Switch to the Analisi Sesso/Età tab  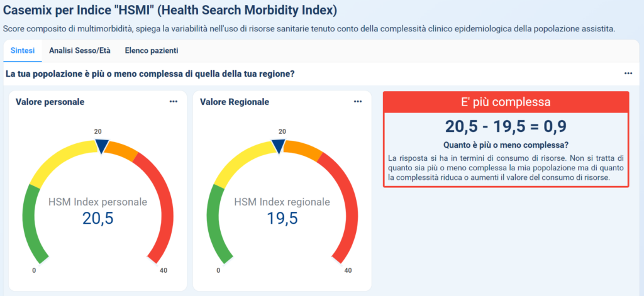click(79, 51)
